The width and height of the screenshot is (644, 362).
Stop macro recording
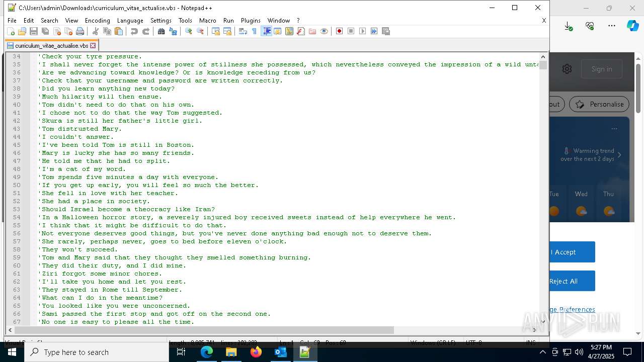pyautogui.click(x=351, y=31)
